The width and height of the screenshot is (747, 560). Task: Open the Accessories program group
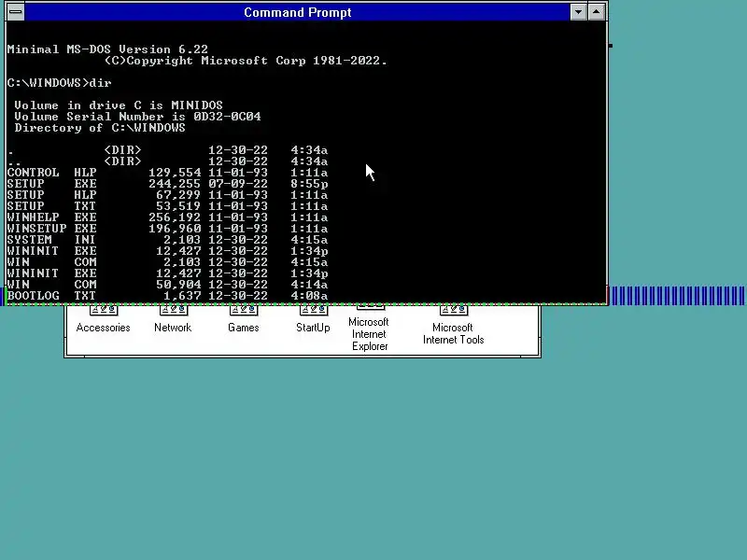[x=103, y=320]
